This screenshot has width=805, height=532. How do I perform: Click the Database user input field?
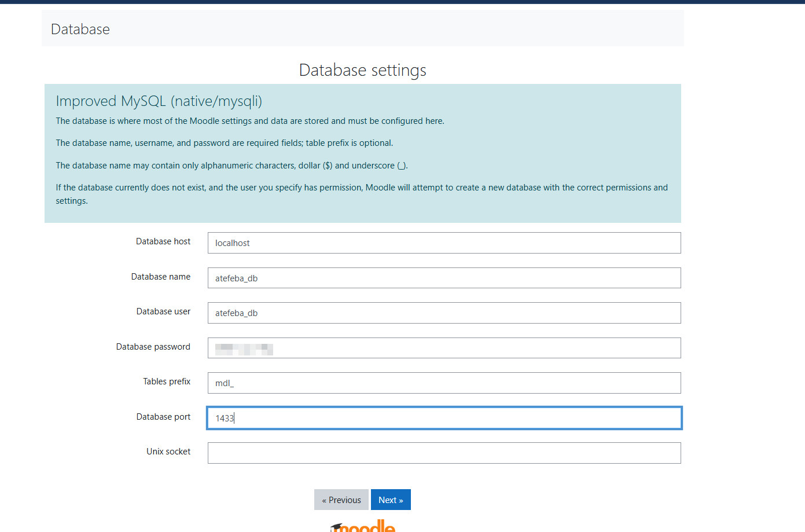444,313
